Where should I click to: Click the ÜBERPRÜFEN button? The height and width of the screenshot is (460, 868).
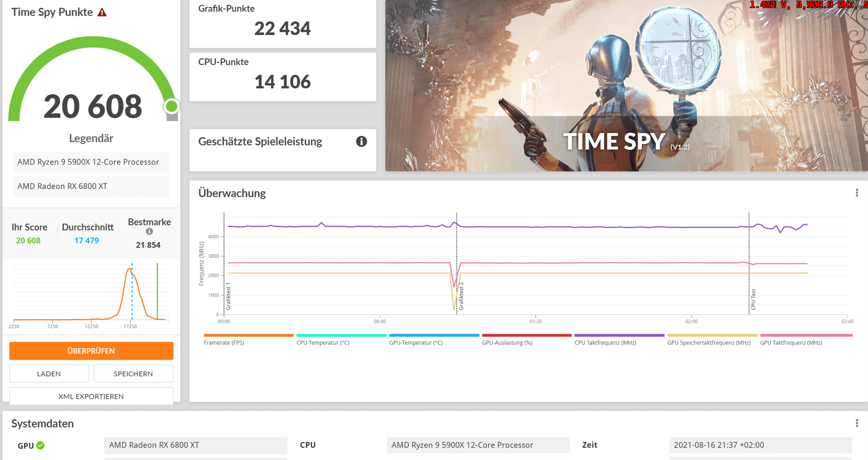coord(91,351)
